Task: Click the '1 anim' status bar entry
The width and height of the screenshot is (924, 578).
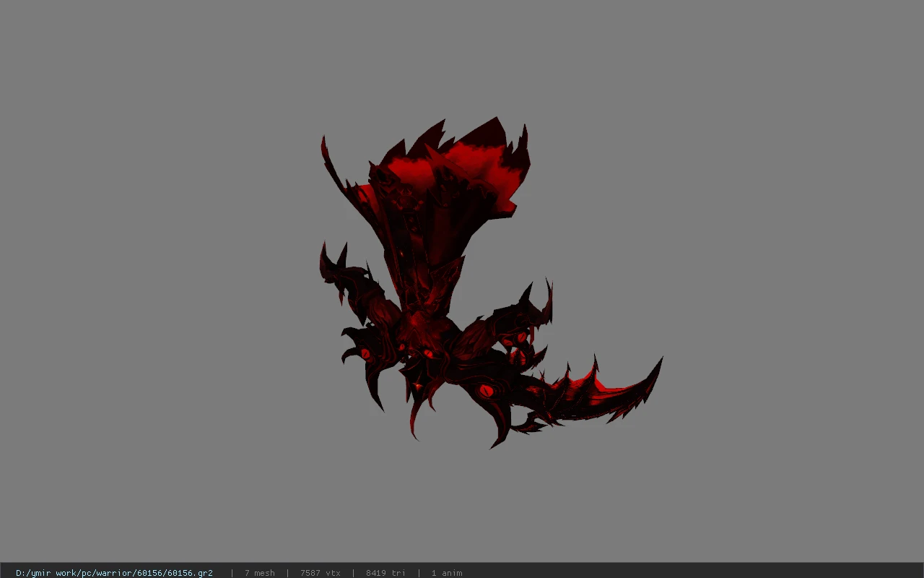Action: (447, 573)
